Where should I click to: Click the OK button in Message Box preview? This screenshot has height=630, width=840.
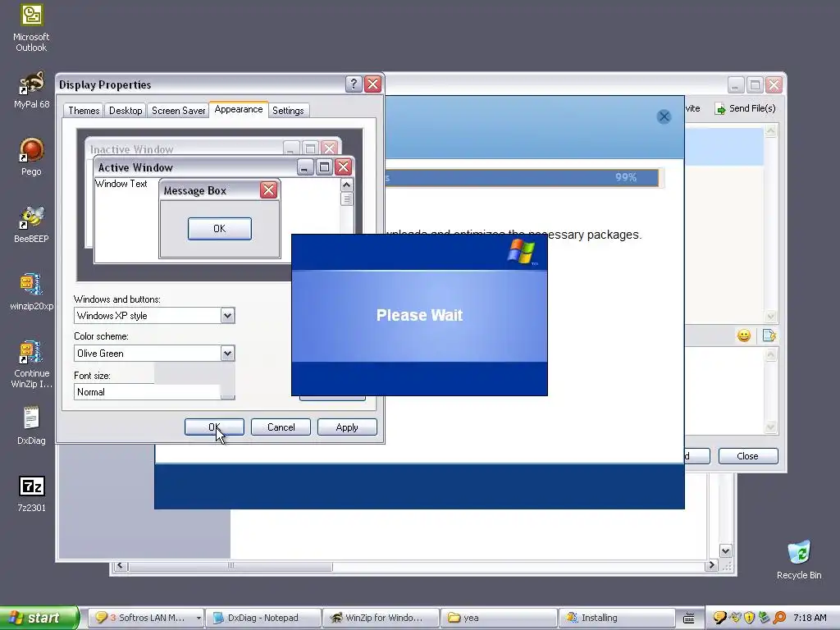(x=220, y=229)
